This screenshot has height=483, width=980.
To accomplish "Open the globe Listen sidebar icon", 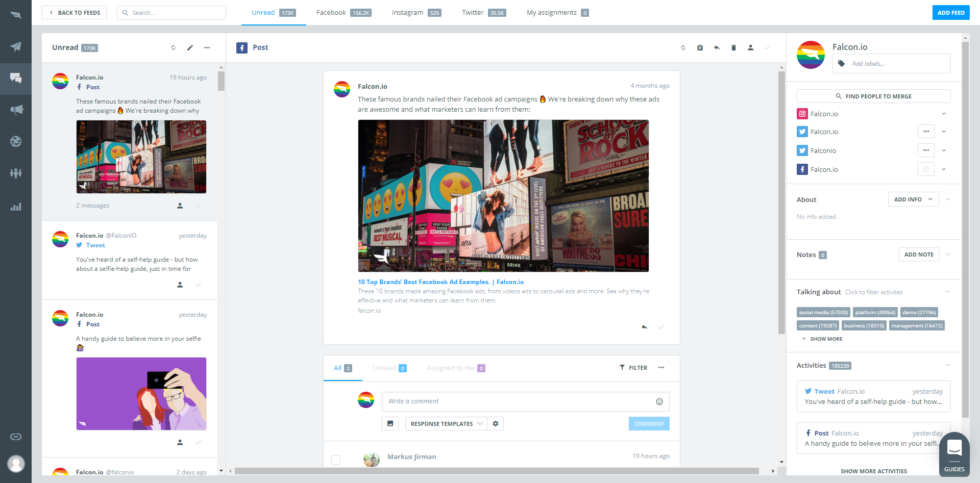I will click(16, 141).
